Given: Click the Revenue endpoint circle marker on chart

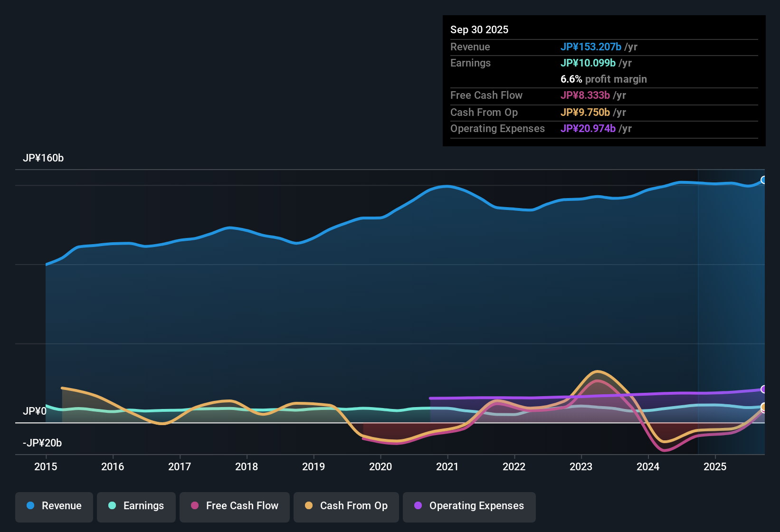Looking at the screenshot, I should coord(764,180).
